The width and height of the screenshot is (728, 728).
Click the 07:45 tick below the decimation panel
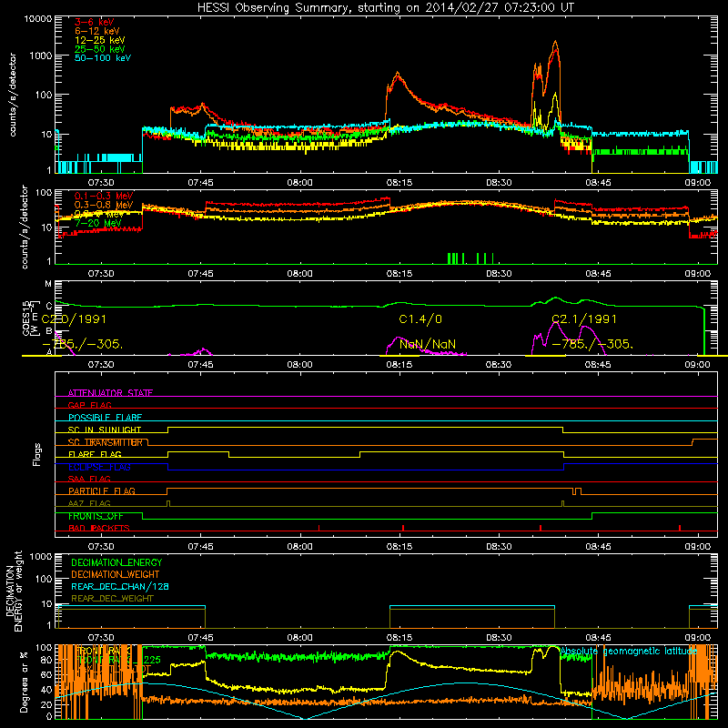200,638
